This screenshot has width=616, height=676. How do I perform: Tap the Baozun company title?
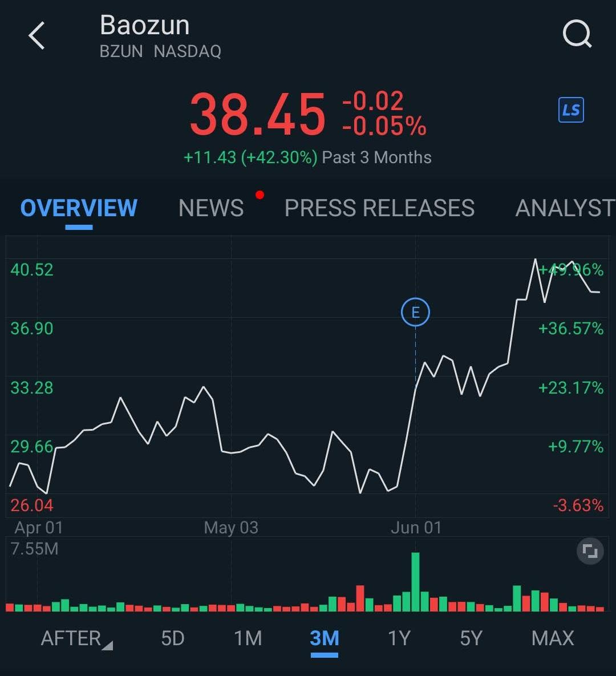point(145,25)
